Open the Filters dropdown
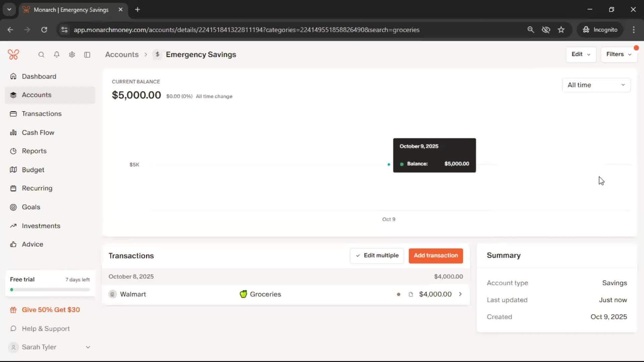 pos(619,54)
